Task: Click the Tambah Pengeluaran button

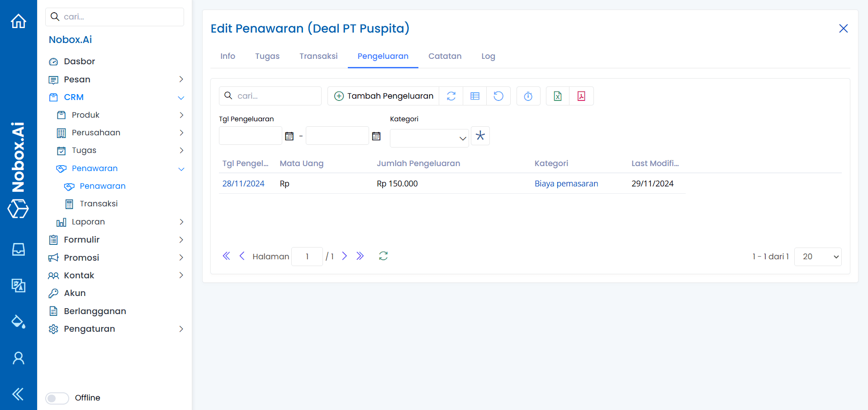Action: click(x=383, y=96)
